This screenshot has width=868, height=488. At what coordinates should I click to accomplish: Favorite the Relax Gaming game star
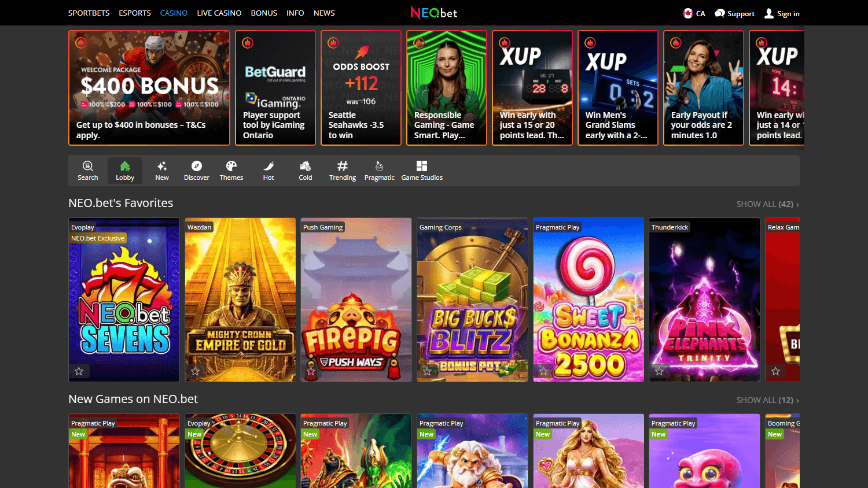tap(775, 371)
